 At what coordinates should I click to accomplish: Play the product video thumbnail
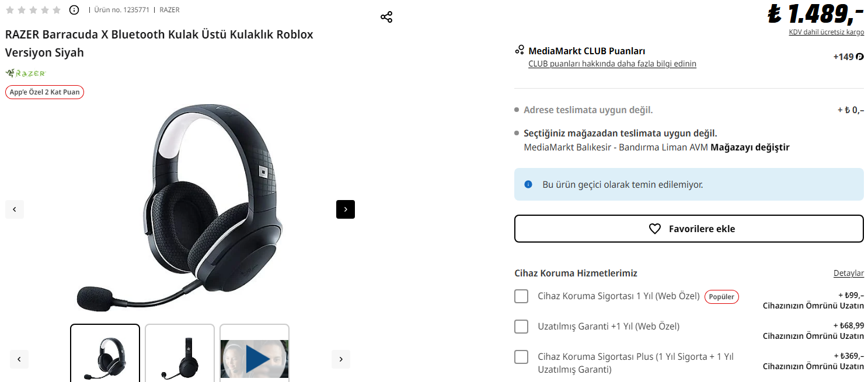255,358
